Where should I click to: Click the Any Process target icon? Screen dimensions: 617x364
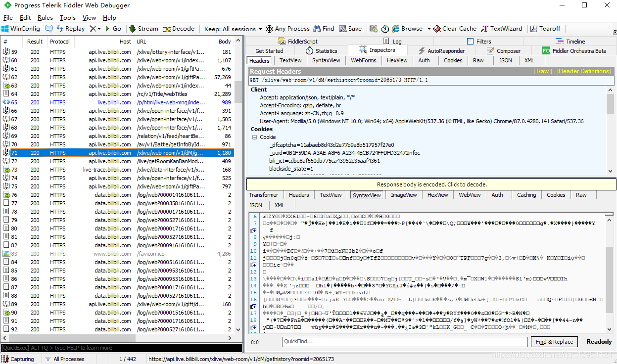269,29
